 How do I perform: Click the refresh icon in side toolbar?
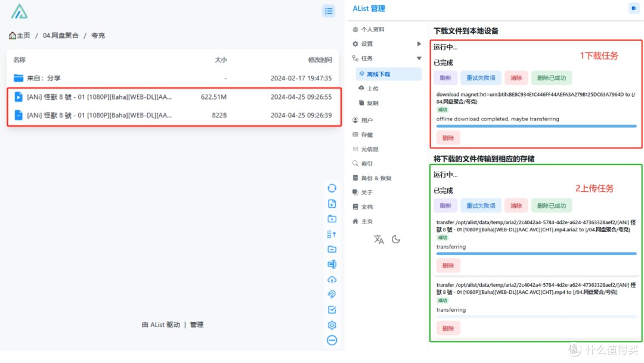(x=332, y=188)
